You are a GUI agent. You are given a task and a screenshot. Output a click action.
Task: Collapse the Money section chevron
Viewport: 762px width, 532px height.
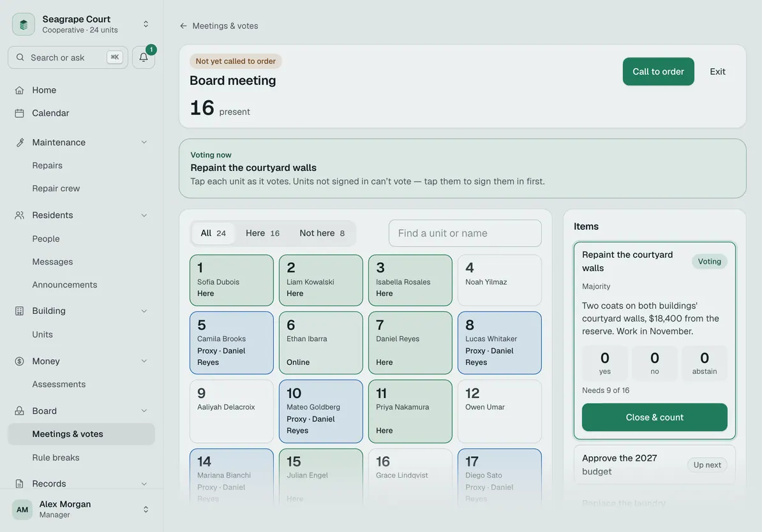[x=144, y=361]
